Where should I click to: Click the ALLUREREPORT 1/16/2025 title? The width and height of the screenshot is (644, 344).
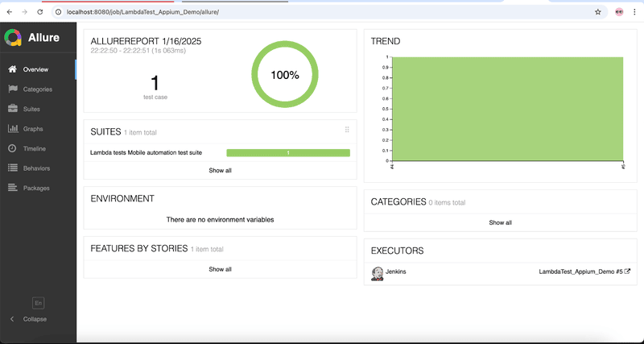pyautogui.click(x=146, y=41)
